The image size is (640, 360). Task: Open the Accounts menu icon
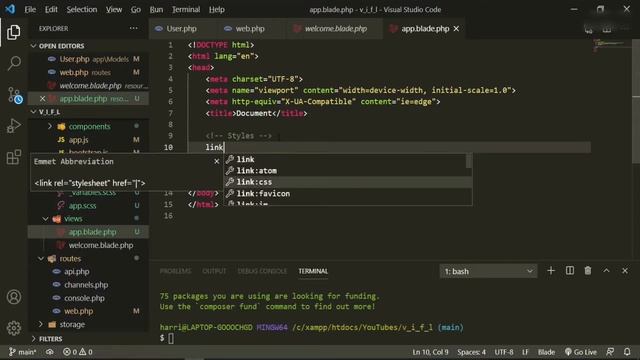coord(13,297)
